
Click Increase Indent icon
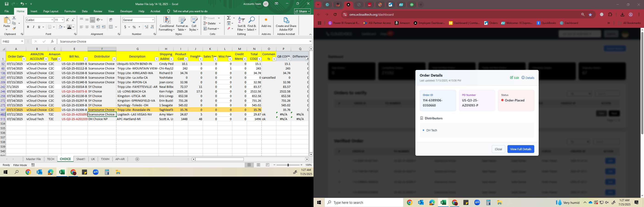(104, 27)
